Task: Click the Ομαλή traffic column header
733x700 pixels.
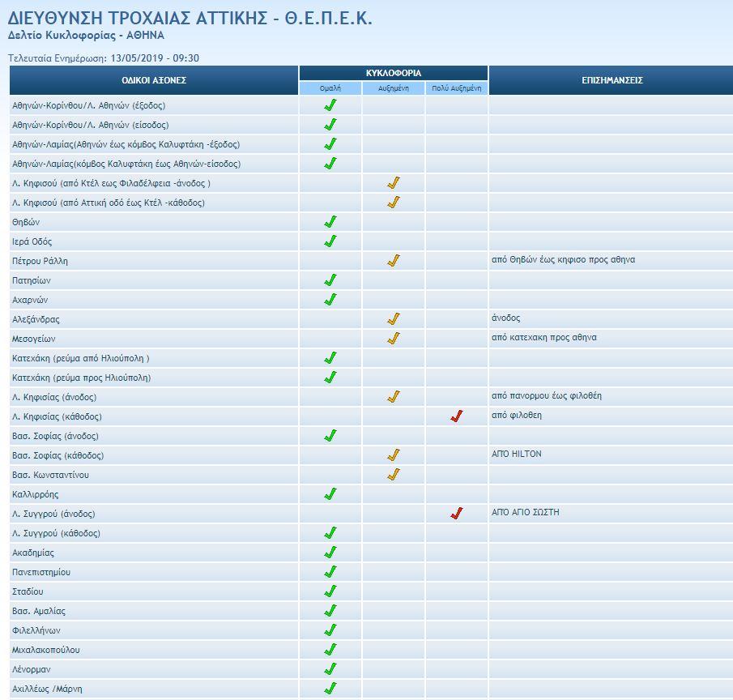Action: coord(330,87)
